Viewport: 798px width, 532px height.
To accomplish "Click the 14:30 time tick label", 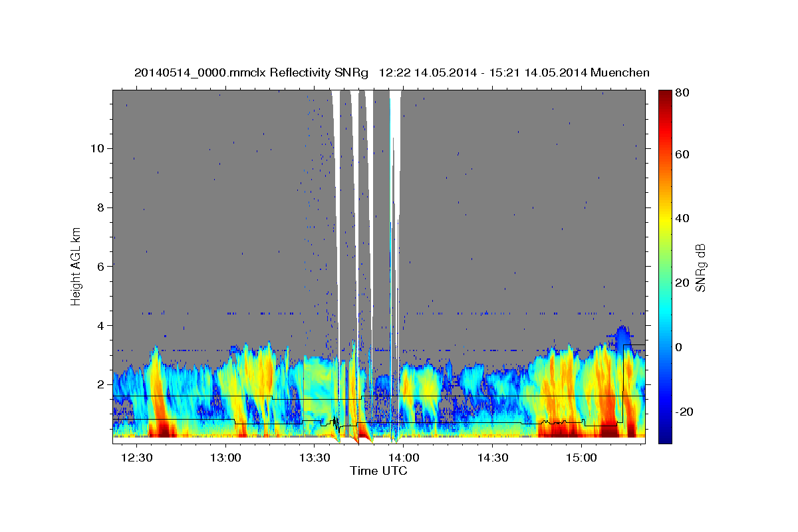I will click(492, 458).
